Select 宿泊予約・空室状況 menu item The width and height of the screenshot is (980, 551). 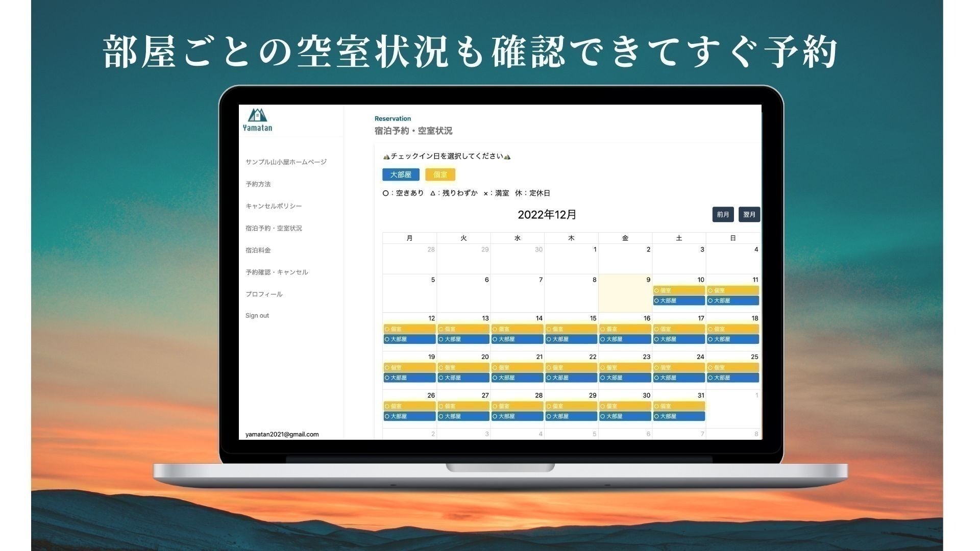coord(274,228)
